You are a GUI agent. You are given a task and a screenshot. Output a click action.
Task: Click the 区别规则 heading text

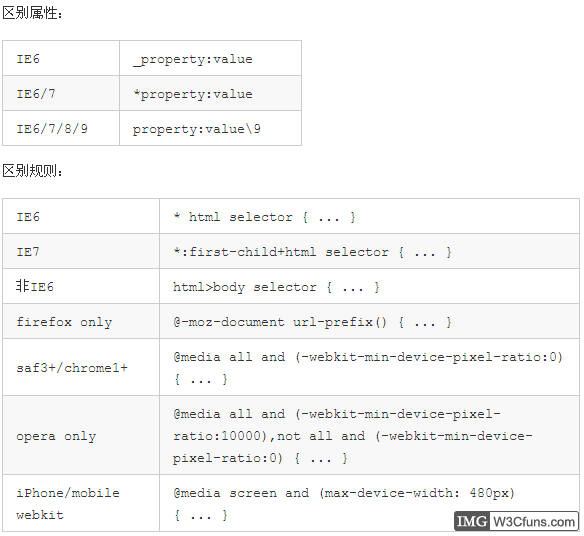click(x=32, y=171)
